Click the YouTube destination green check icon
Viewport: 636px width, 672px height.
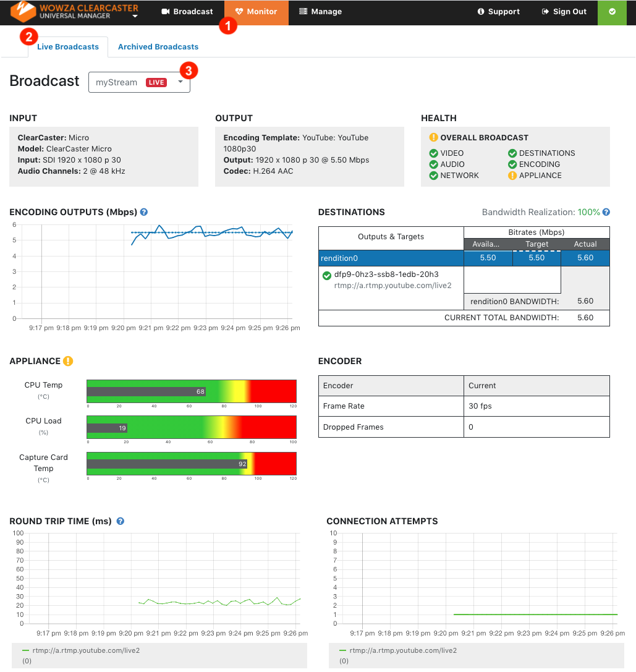(x=327, y=276)
